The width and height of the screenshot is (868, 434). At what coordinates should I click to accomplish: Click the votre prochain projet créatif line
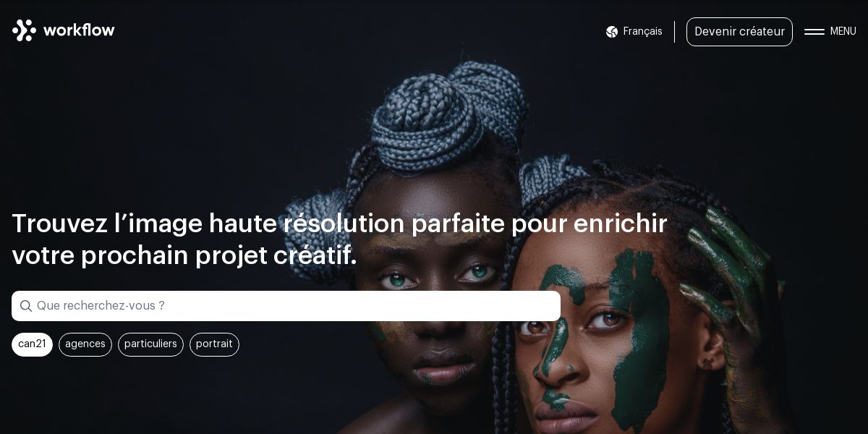[x=184, y=255]
